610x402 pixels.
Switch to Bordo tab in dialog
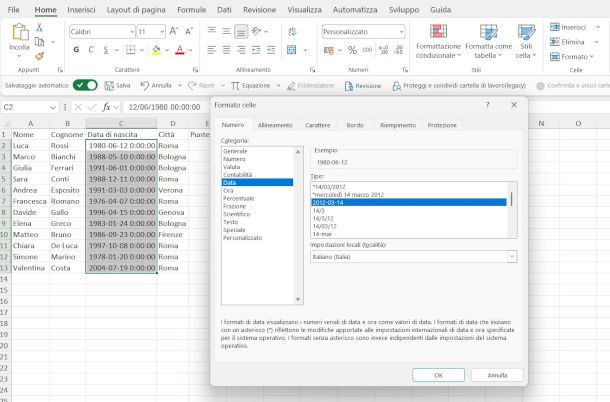355,125
